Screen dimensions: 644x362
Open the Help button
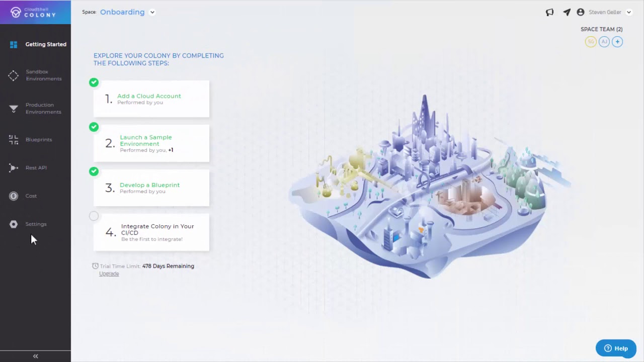(616, 348)
